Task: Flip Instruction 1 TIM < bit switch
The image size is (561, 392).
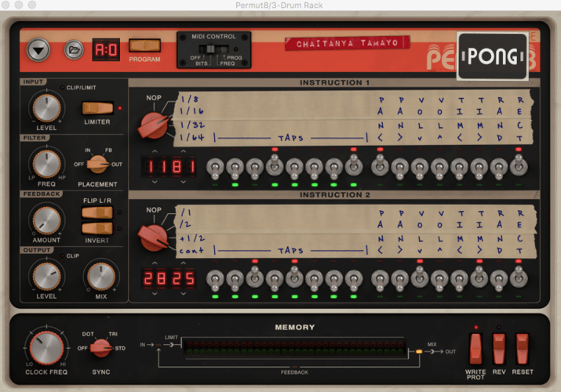Action: click(x=459, y=167)
